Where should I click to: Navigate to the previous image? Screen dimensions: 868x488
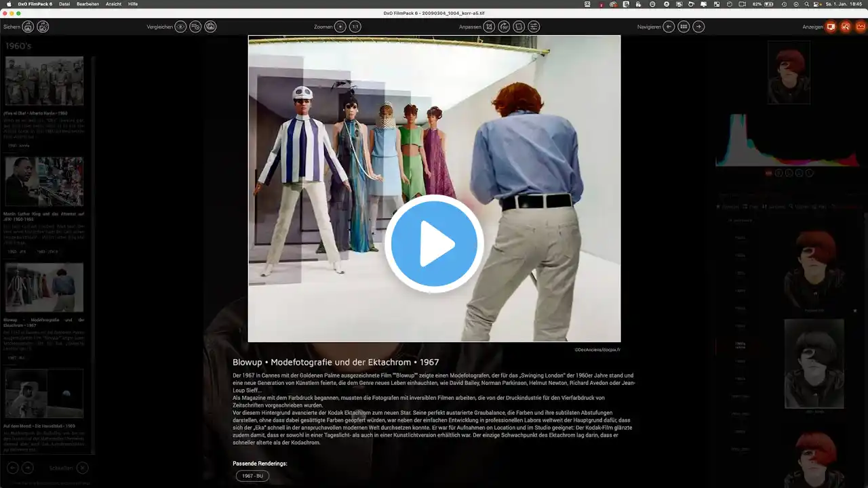tap(669, 27)
